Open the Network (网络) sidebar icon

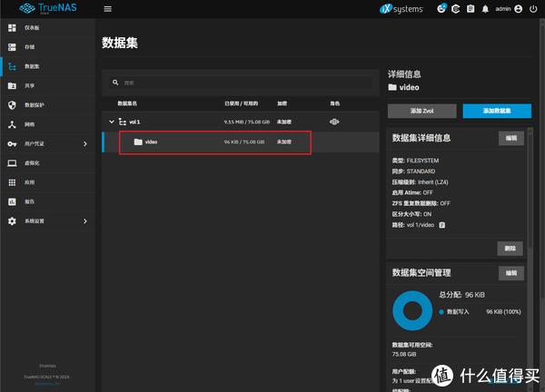coord(12,124)
